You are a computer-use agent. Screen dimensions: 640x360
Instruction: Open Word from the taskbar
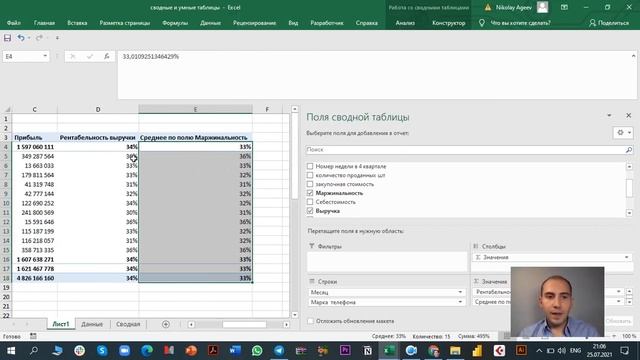pyautogui.click(x=235, y=351)
